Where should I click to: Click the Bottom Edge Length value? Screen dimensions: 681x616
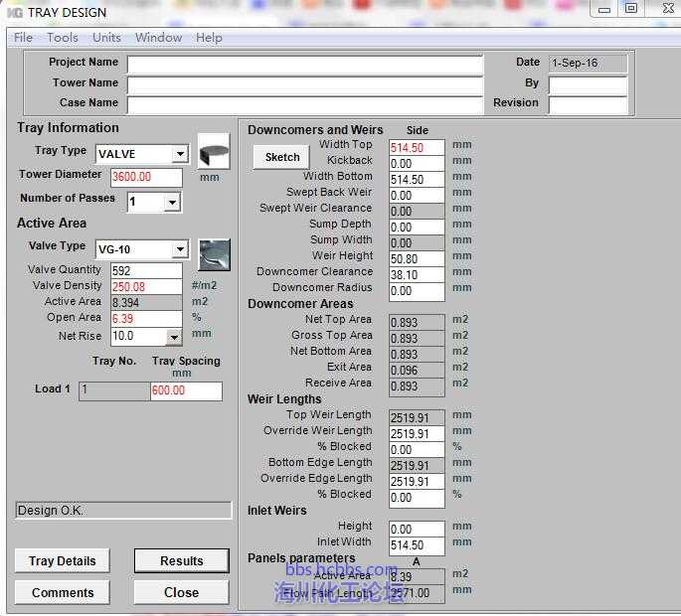(417, 466)
